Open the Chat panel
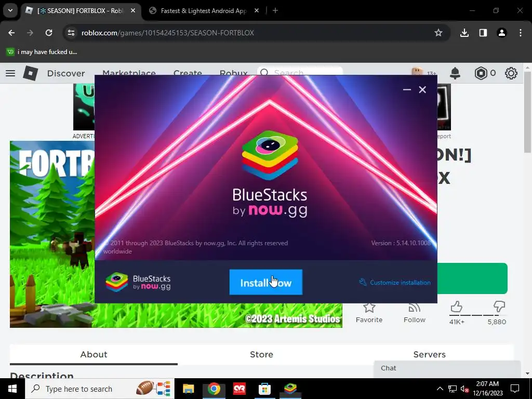The image size is (532, 399). [x=447, y=369]
